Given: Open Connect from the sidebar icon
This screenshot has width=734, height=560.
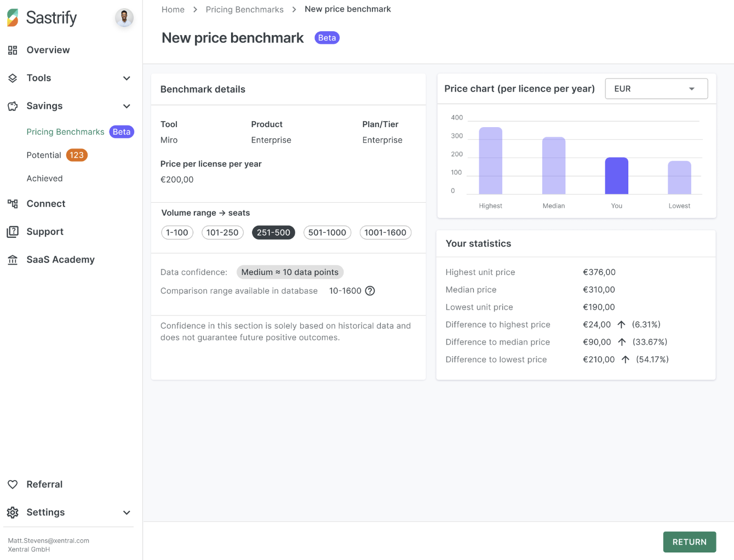Looking at the screenshot, I should click(x=13, y=203).
